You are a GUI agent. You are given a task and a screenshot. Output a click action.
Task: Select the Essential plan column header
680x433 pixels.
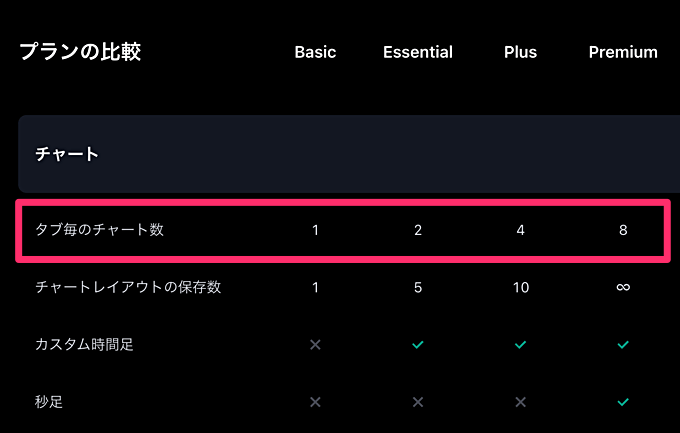click(x=418, y=52)
